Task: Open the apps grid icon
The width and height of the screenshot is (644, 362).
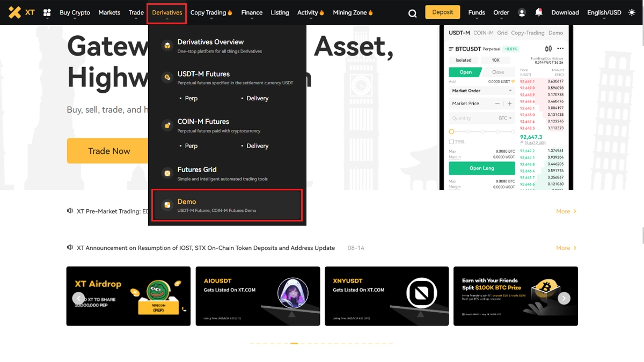Action: [x=47, y=12]
